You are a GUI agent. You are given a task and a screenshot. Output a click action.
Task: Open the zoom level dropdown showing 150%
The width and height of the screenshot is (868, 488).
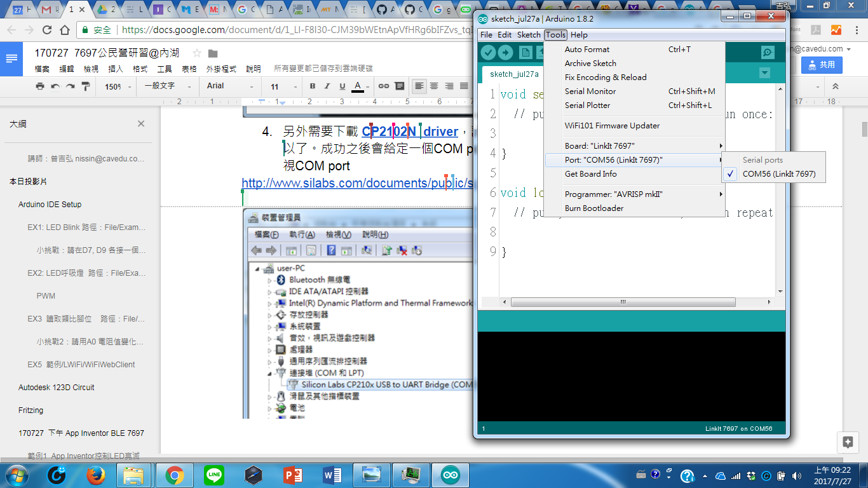[118, 86]
